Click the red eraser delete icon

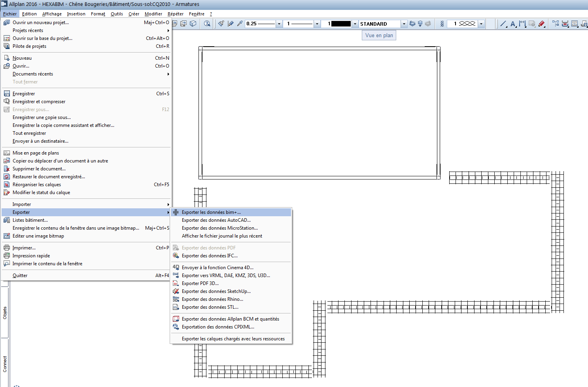pos(542,24)
